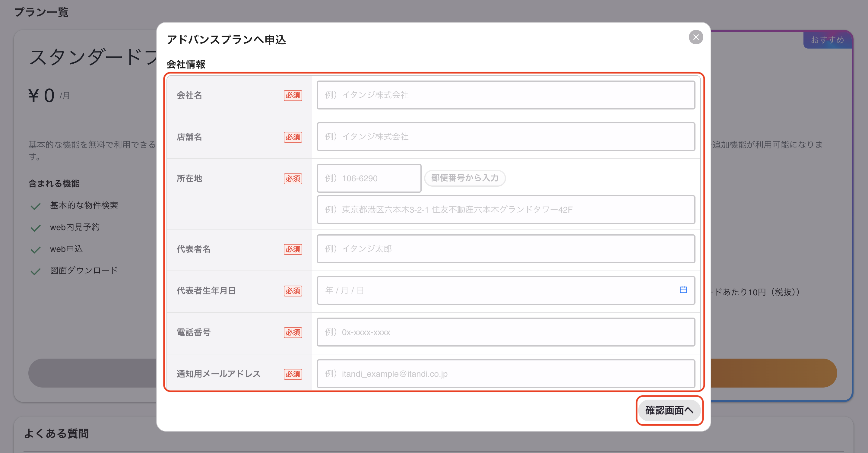The width and height of the screenshot is (868, 453).
Task: Focus the 電話番号 input field
Action: click(x=506, y=332)
